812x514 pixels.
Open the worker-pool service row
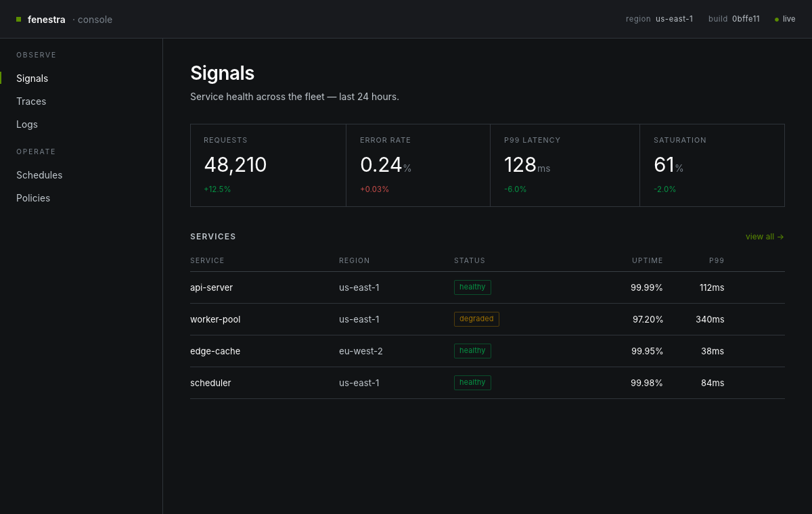click(487, 319)
